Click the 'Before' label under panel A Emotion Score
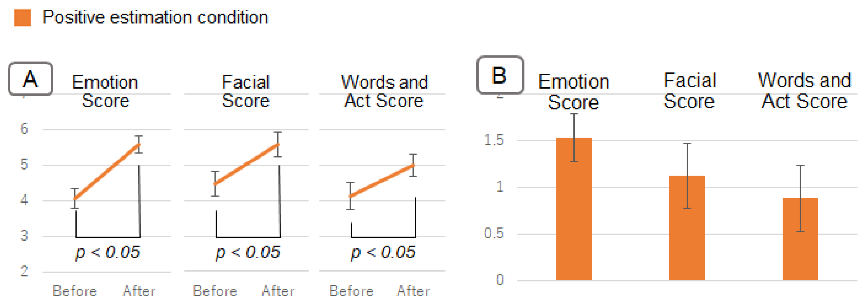The width and height of the screenshot is (868, 302). pos(75,291)
